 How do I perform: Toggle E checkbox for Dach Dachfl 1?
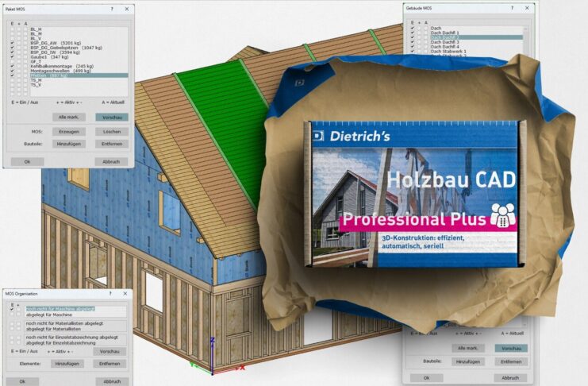coord(413,33)
